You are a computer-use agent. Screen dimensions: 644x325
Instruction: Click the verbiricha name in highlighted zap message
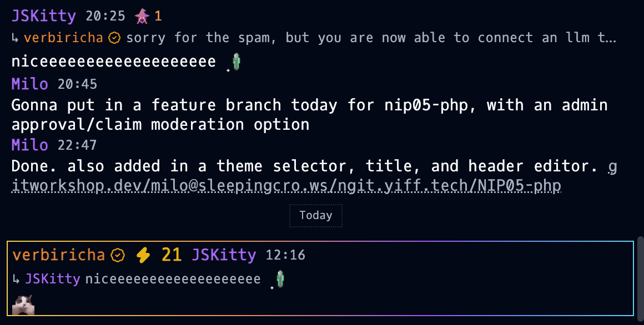click(59, 255)
